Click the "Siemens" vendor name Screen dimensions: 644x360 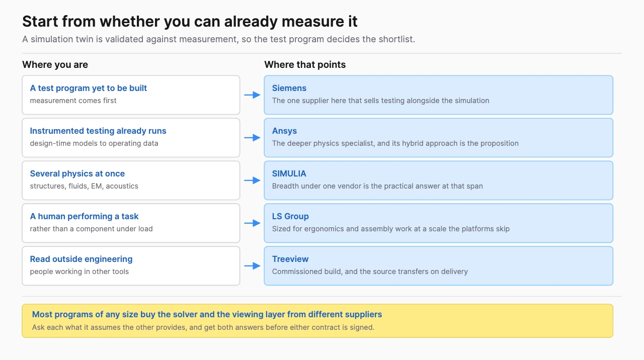pos(289,88)
